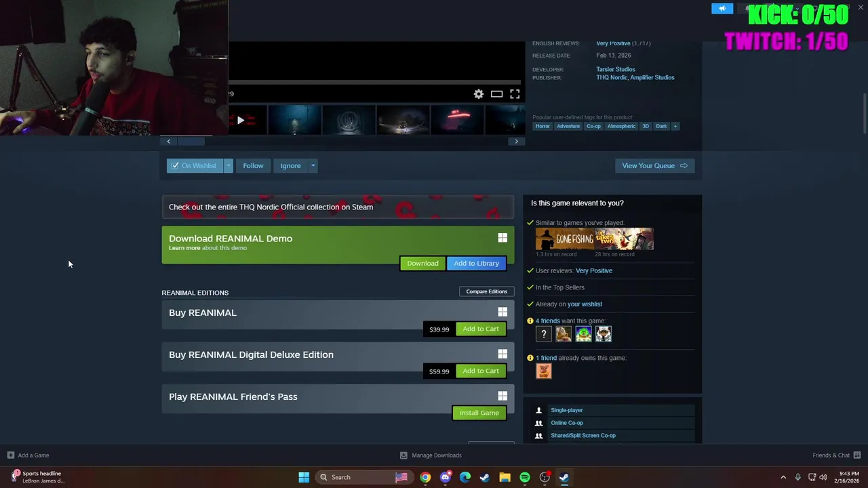This screenshot has height=488, width=868.
Task: Open Online Co-op category link
Action: point(567,423)
